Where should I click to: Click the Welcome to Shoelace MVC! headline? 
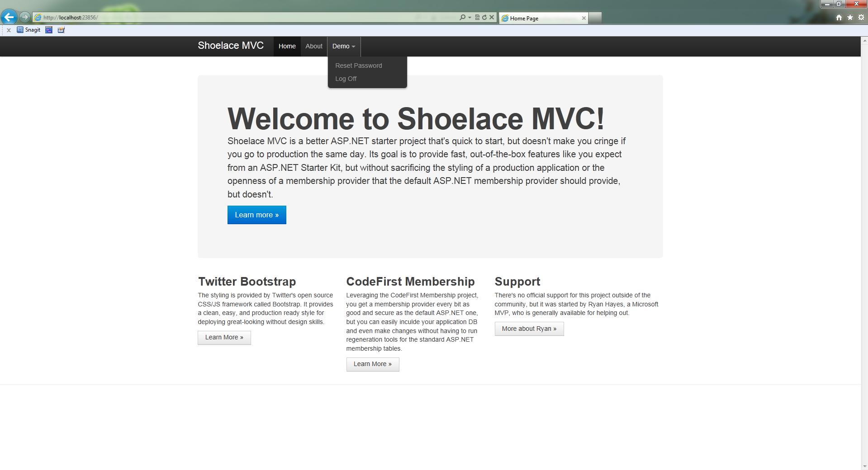pyautogui.click(x=416, y=119)
